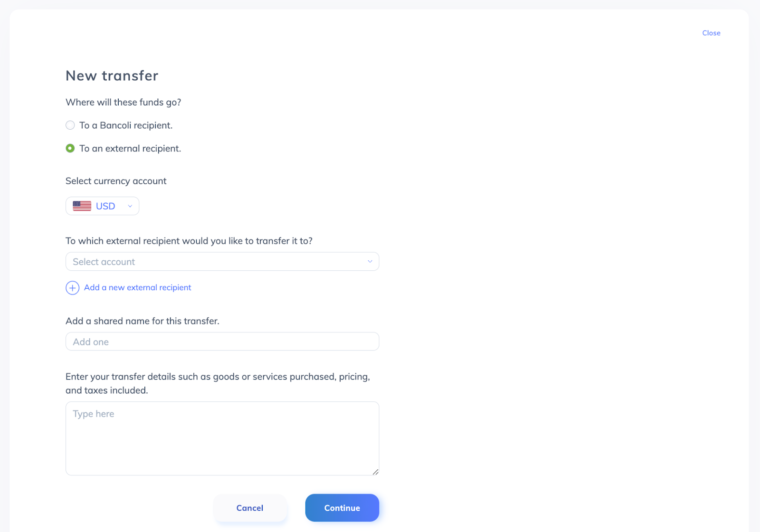The width and height of the screenshot is (760, 532).
Task: Select the 'To a Bancoli recipient' radio button
Action: tap(70, 125)
